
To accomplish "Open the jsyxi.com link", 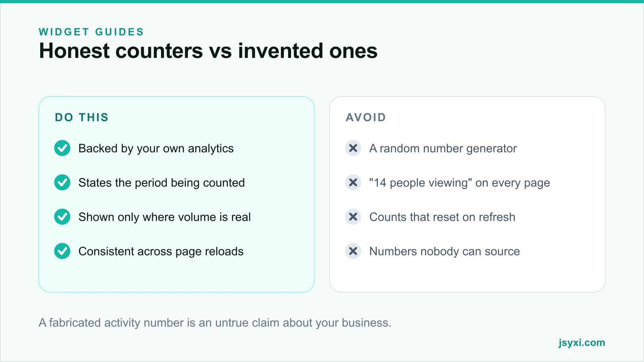I will coord(582,343).
